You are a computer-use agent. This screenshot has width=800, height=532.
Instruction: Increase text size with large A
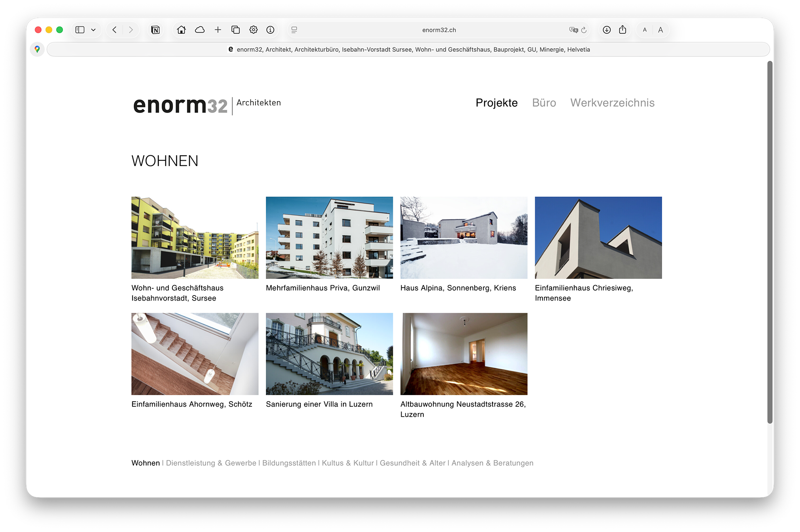pyautogui.click(x=660, y=30)
